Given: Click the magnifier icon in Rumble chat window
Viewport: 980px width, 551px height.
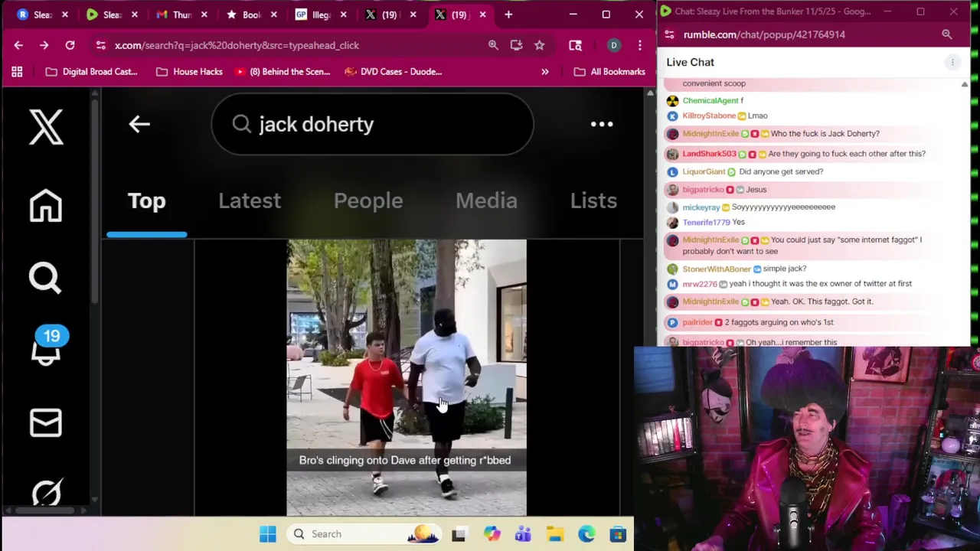Looking at the screenshot, I should pyautogui.click(x=947, y=34).
